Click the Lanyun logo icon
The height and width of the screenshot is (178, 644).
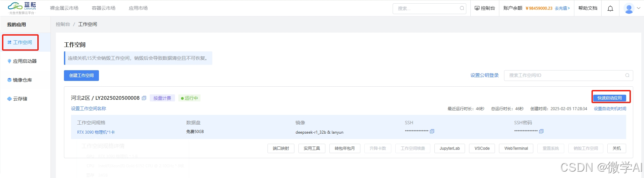coord(22,8)
